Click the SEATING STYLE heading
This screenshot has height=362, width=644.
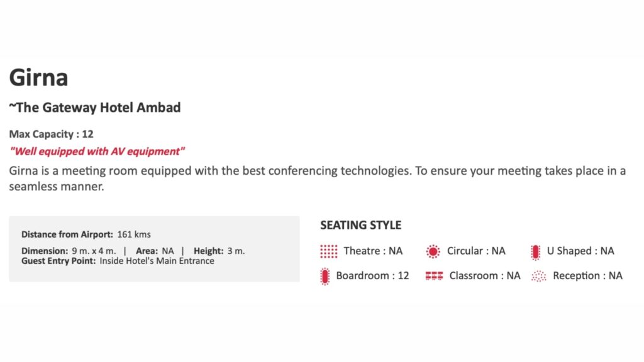[x=360, y=225]
